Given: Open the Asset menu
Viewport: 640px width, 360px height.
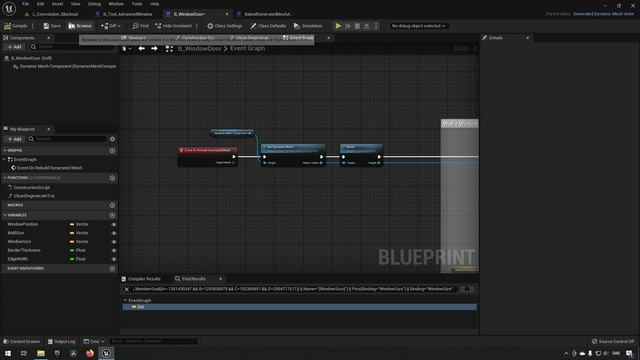Looking at the screenshot, I should [x=57, y=4].
